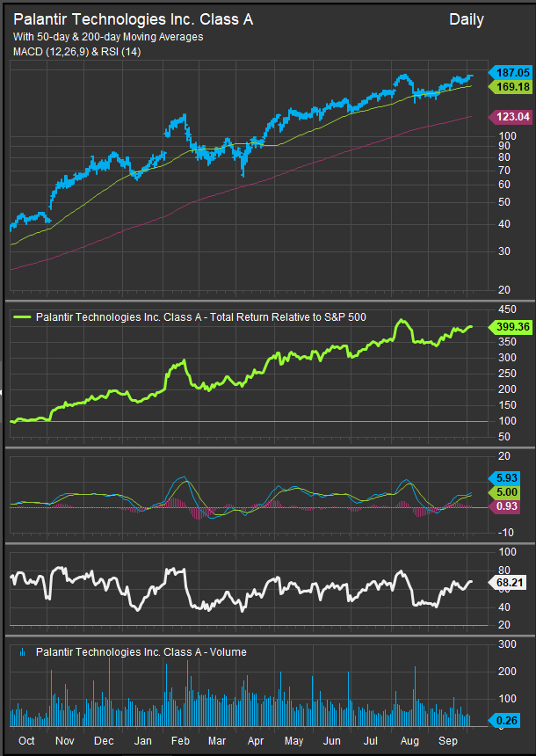Select Oct on the time axis
Image resolution: width=536 pixels, height=756 pixels.
(x=26, y=740)
